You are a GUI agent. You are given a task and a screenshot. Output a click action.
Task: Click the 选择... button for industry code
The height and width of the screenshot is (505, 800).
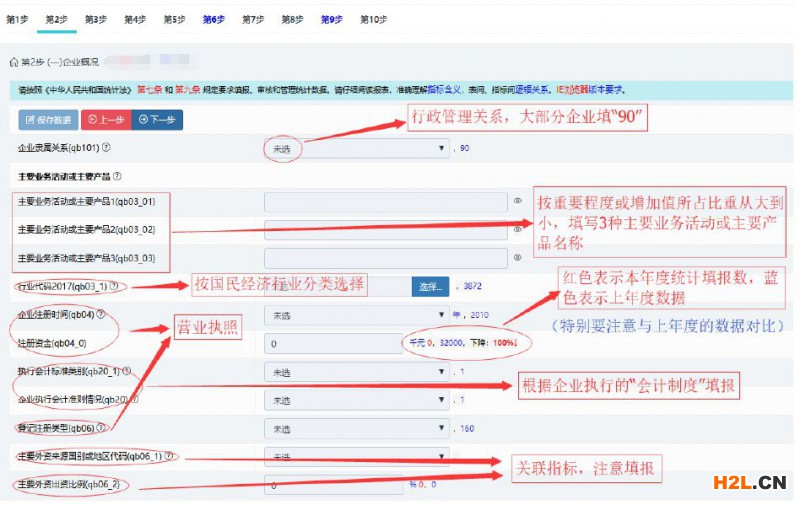[x=431, y=287]
